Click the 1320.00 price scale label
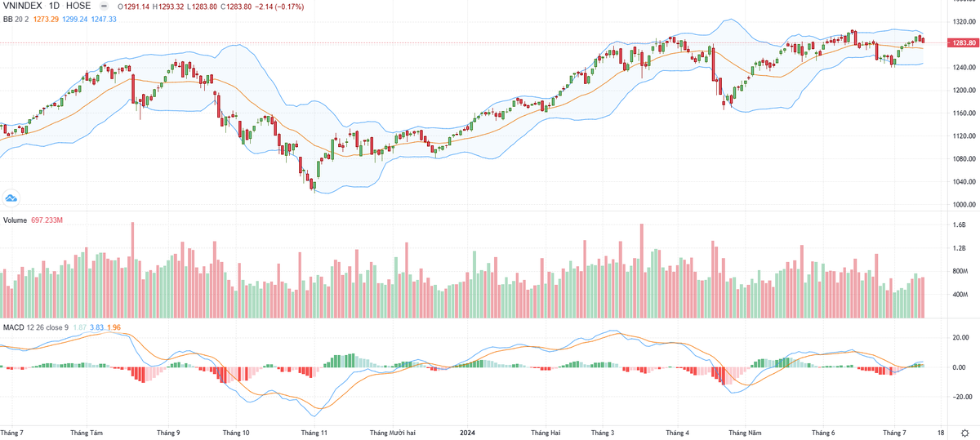The image size is (980, 440). (960, 24)
